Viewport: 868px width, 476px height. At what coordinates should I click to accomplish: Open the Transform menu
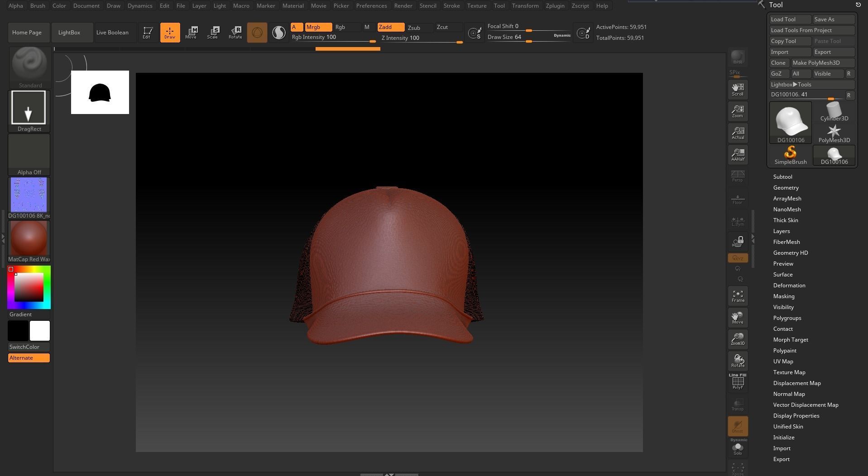coord(525,6)
